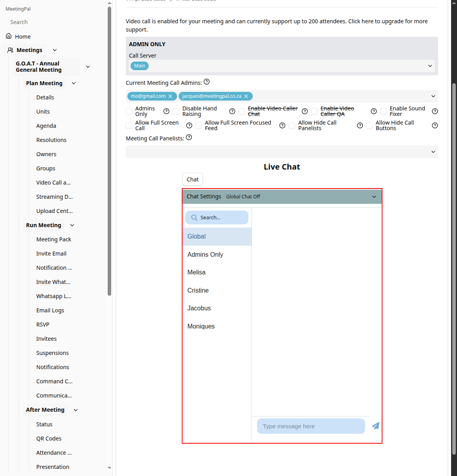This screenshot has width=457, height=476.
Task: Open help icon for Allow Hide Call Panelists
Action: click(x=360, y=125)
